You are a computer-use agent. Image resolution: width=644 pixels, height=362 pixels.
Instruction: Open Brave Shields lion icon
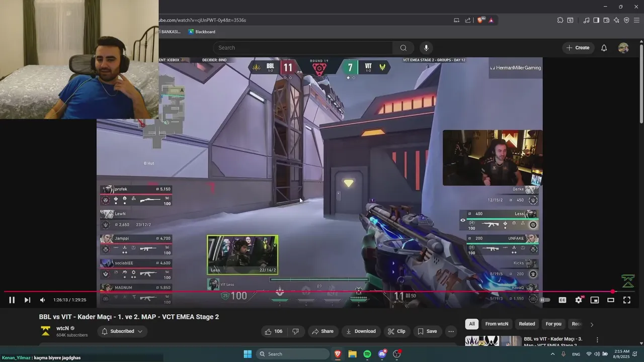click(480, 20)
